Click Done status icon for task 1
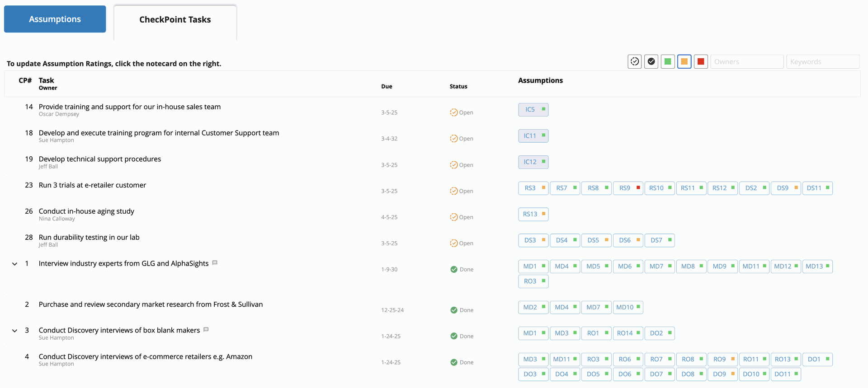 pos(454,270)
